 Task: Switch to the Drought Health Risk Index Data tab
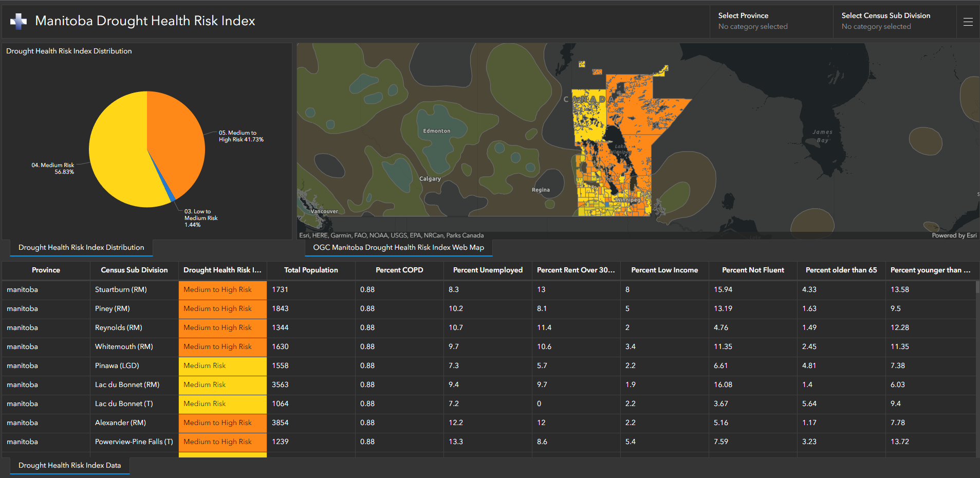[69, 465]
